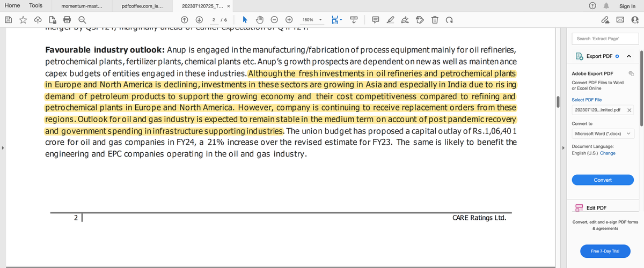Screen dimensions: 644x268
Task: Collapse the Export PDF section chevron
Action: pos(628,56)
